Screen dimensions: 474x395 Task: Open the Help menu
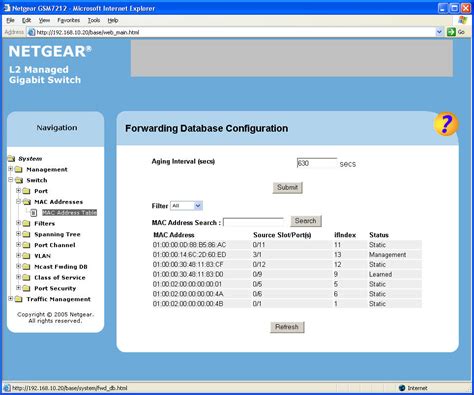click(113, 20)
